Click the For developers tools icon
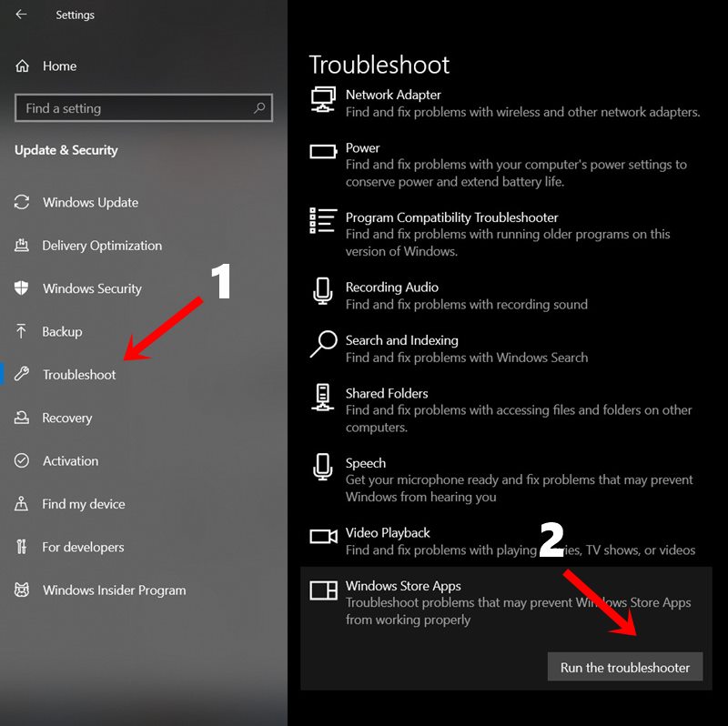Image resolution: width=728 pixels, height=726 pixels. point(21,547)
